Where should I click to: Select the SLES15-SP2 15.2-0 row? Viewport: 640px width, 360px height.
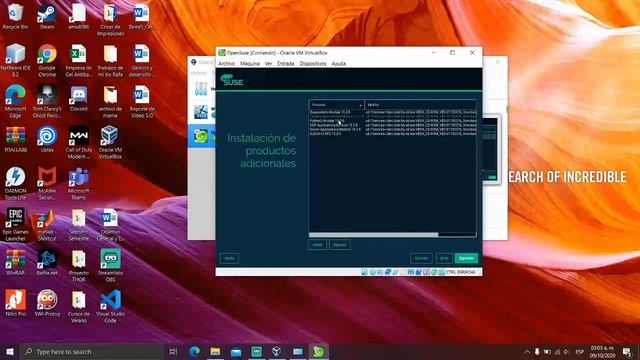[393, 133]
